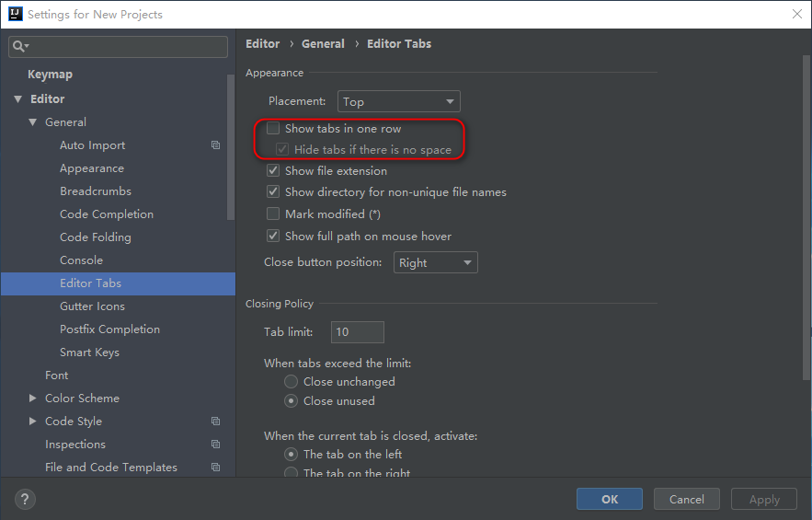The width and height of the screenshot is (812, 520).
Task: Select Code Folding in the tree
Action: pyautogui.click(x=96, y=237)
